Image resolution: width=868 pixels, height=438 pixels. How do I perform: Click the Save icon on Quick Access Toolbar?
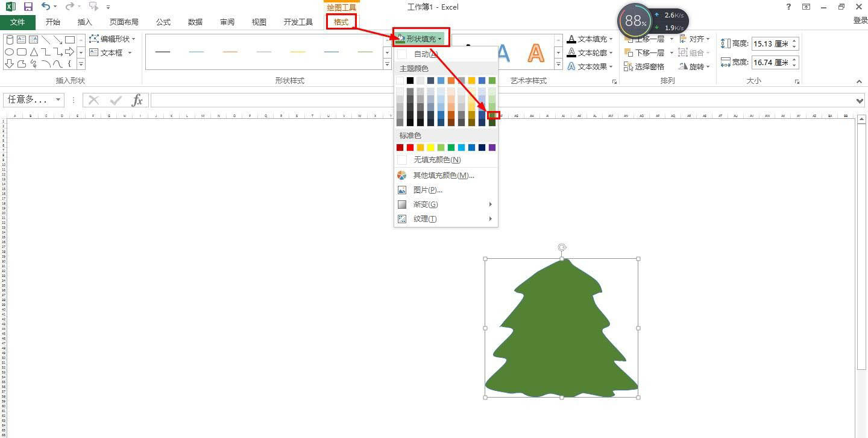click(x=27, y=6)
